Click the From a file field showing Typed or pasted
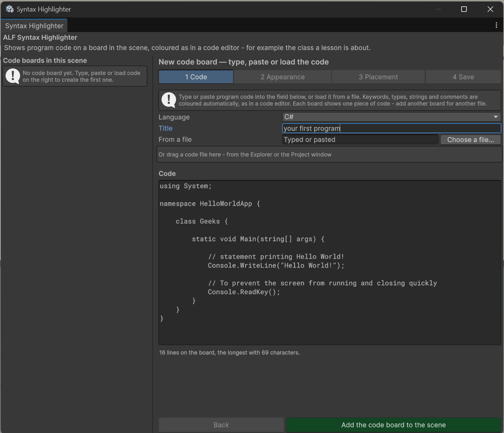 click(360, 139)
